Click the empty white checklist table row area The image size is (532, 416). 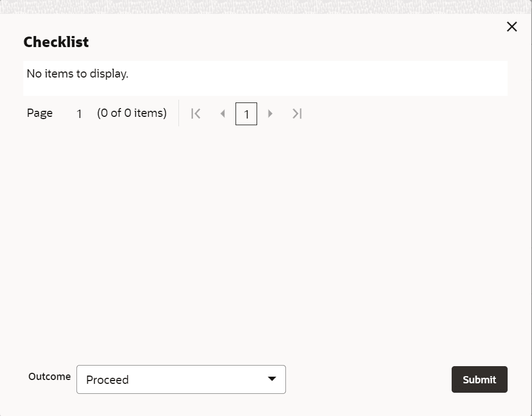click(332, 79)
